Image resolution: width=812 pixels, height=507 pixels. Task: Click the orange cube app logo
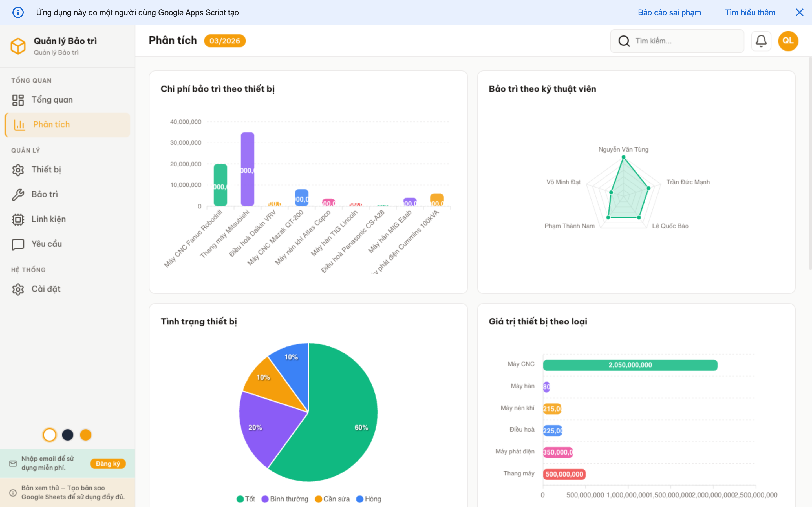pyautogui.click(x=18, y=46)
